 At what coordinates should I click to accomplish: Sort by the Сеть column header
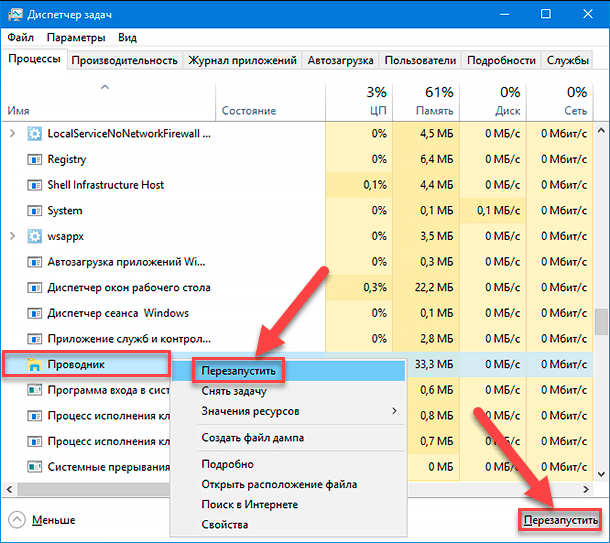pos(560,102)
